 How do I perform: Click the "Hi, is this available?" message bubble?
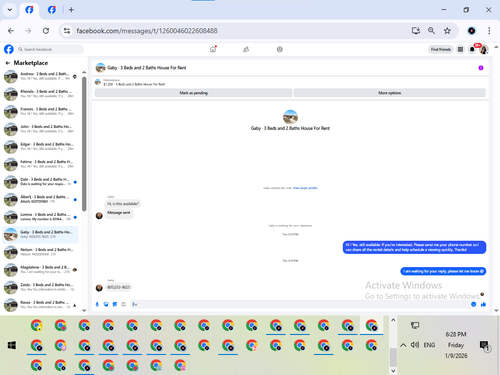123,204
